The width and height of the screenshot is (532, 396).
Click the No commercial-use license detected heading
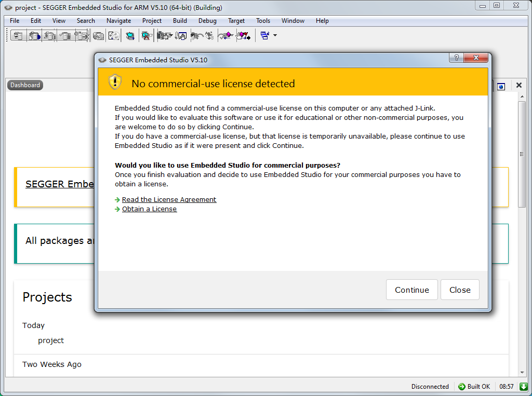tap(213, 84)
